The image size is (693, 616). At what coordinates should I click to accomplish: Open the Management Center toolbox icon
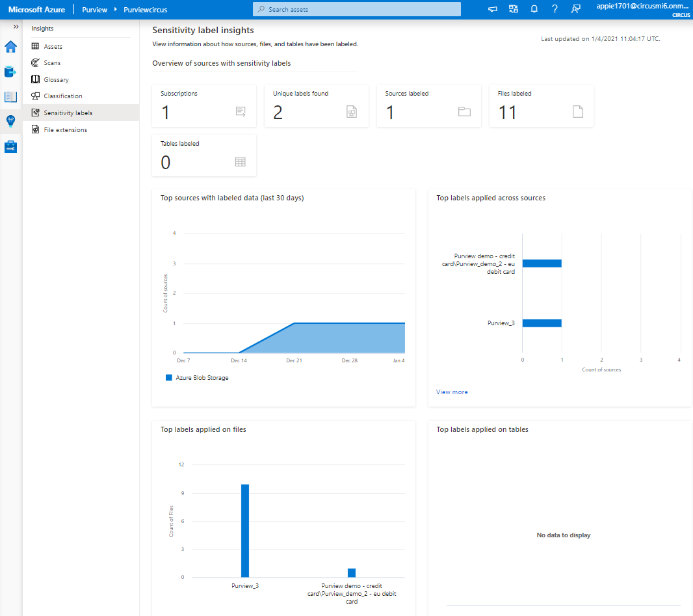(x=11, y=147)
